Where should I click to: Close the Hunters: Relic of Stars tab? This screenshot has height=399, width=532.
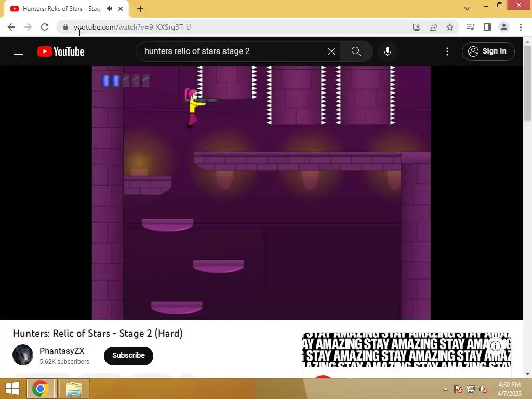121,9
